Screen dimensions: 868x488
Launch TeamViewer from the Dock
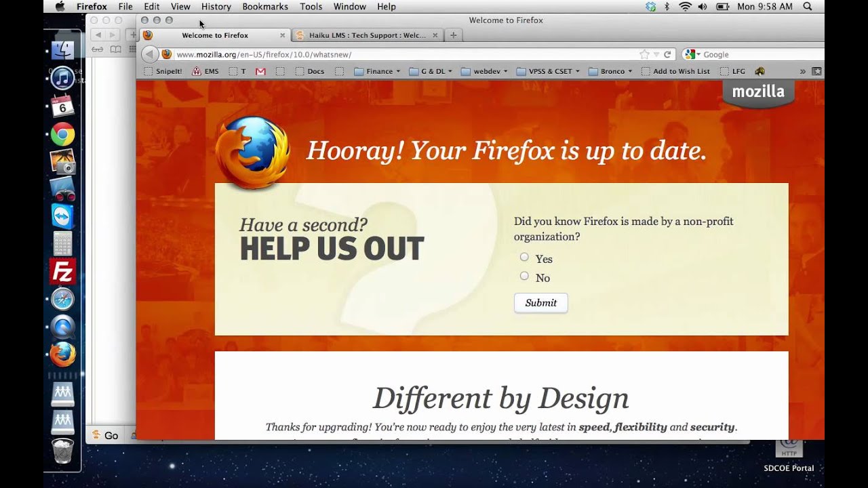click(x=62, y=217)
